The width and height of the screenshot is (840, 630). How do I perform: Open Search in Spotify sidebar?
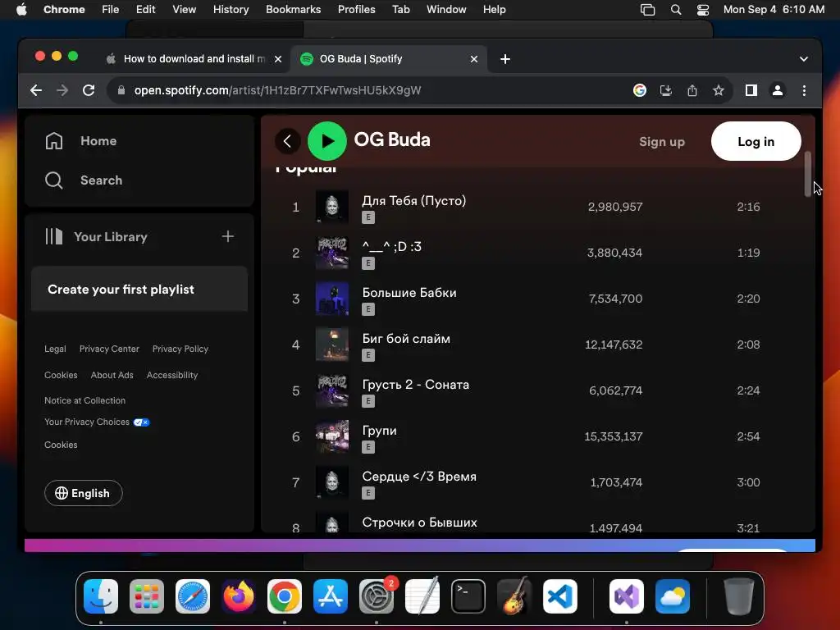tap(84, 180)
